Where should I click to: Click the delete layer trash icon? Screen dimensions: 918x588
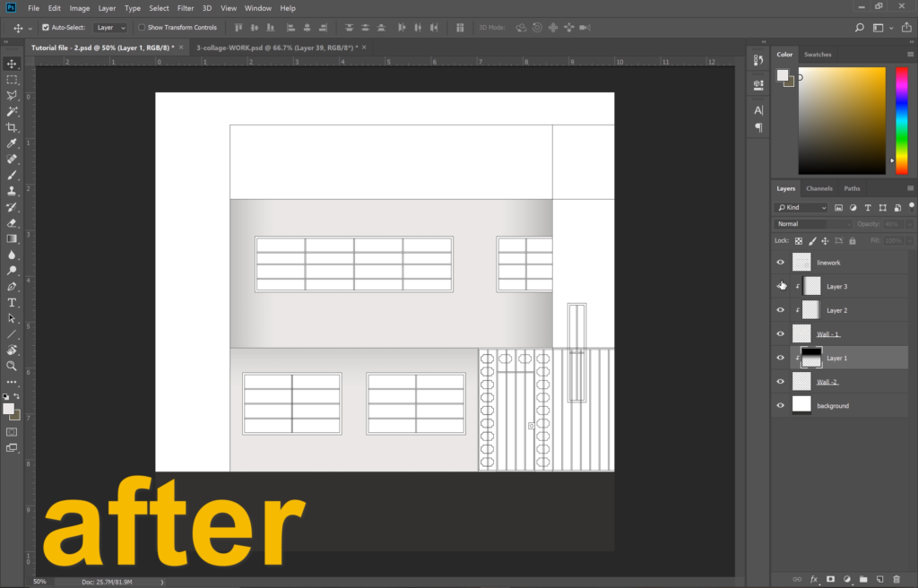[x=896, y=579]
